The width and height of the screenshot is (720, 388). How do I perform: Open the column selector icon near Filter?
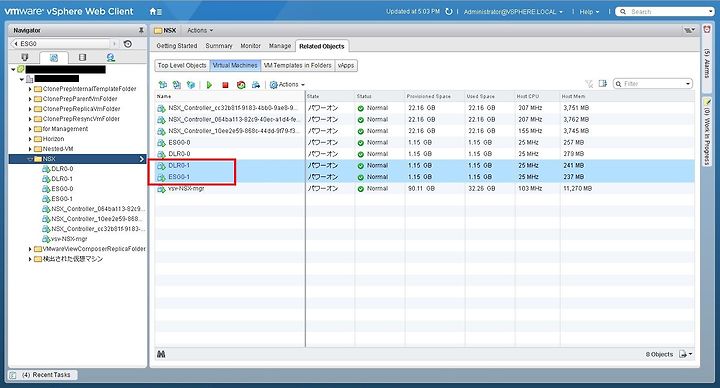tap(603, 84)
